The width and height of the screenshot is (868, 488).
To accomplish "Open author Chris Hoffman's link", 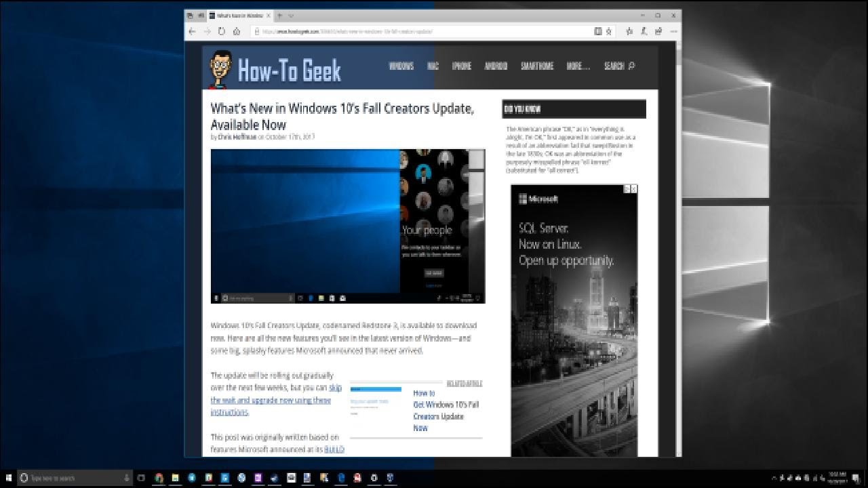I will 237,137.
